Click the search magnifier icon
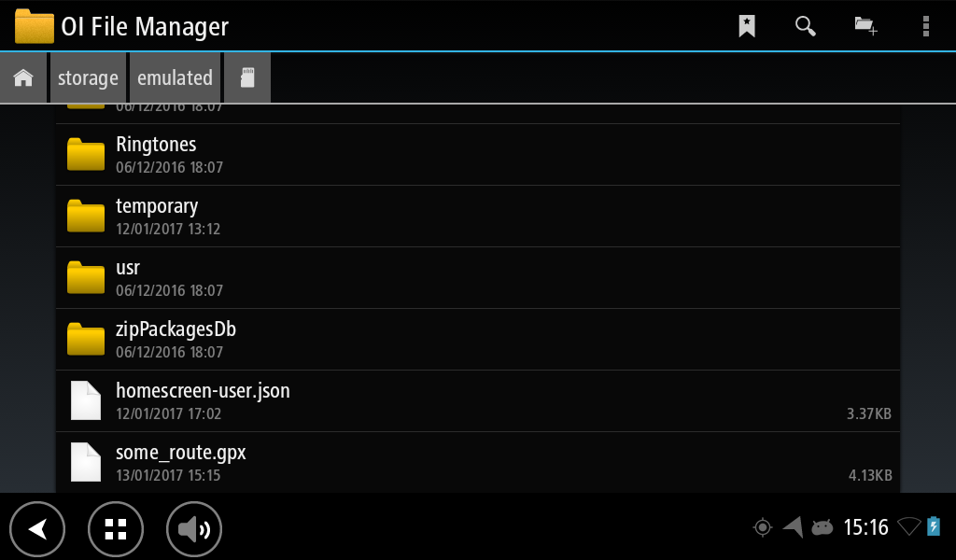The image size is (956, 560). 806,26
